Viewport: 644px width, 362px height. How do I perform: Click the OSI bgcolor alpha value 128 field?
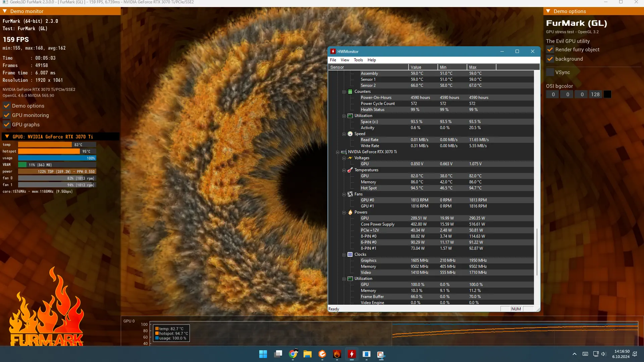point(595,95)
